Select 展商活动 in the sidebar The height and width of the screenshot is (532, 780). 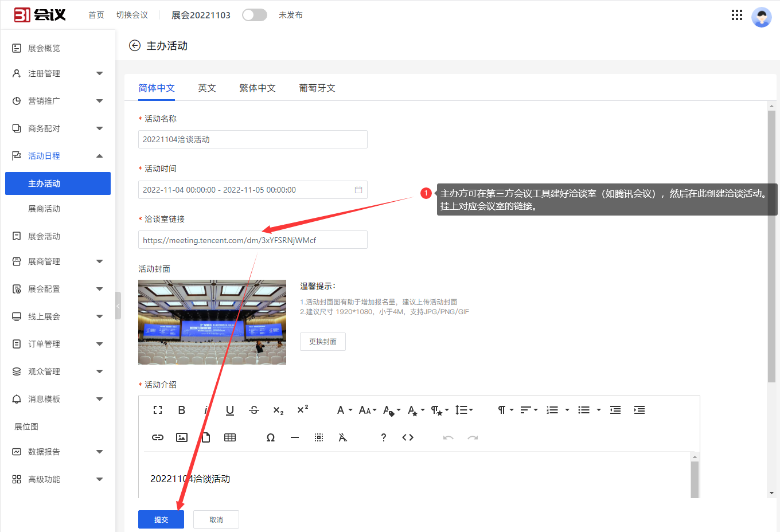(44, 209)
